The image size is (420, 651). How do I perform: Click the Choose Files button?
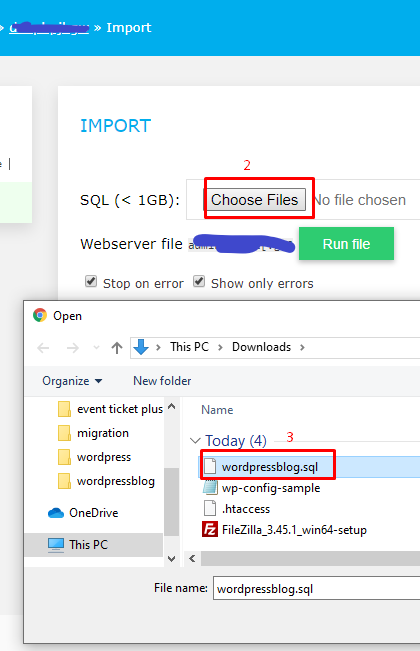click(x=254, y=200)
